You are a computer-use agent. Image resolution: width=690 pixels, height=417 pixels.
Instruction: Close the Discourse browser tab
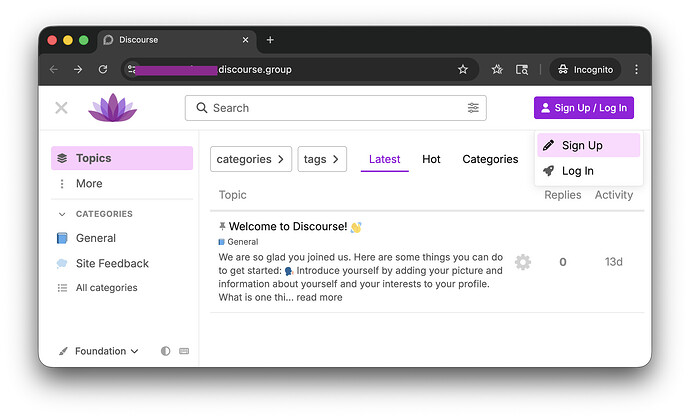246,40
